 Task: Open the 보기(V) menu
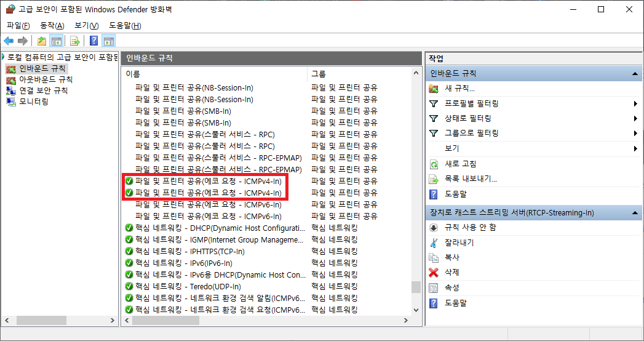[87, 25]
